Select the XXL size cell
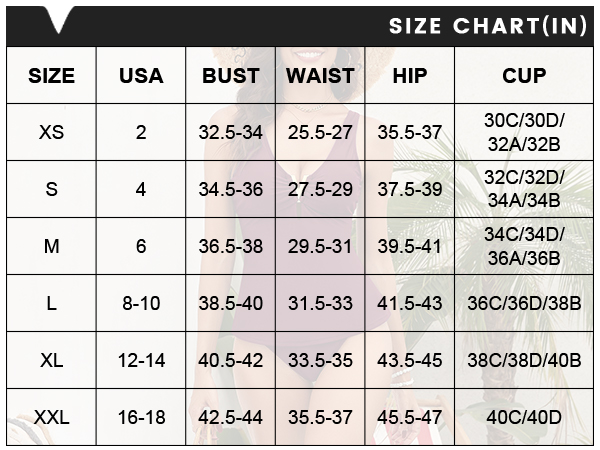Screen dimensions: 600x450 point(51,417)
